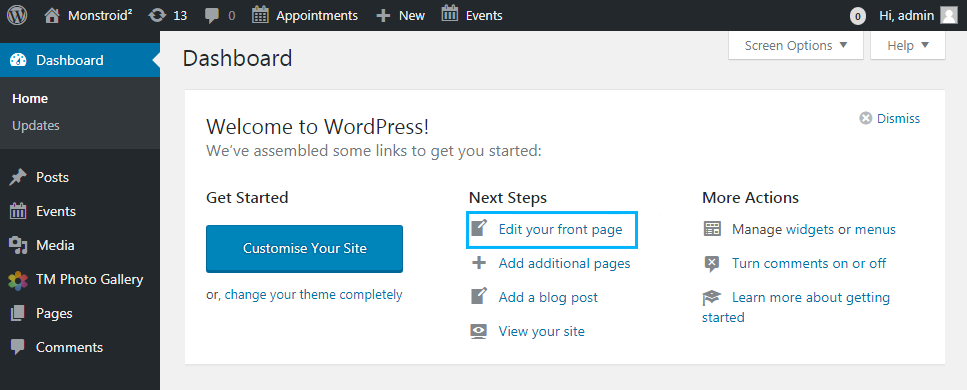The height and width of the screenshot is (390, 967).
Task: Open the Add additional pages link
Action: pyautogui.click(x=564, y=263)
